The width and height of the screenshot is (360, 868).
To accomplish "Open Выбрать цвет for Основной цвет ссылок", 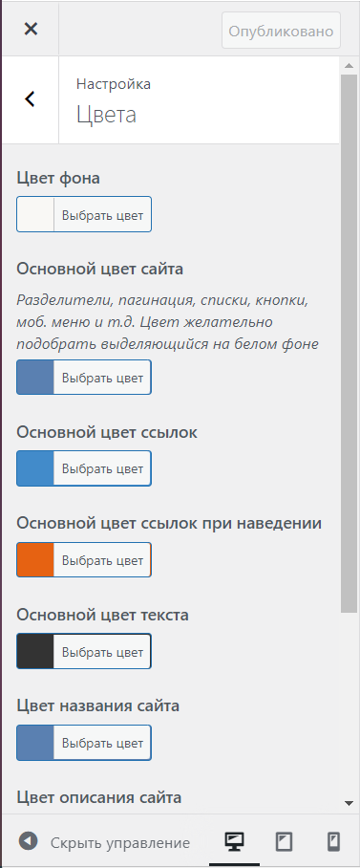I will point(102,468).
